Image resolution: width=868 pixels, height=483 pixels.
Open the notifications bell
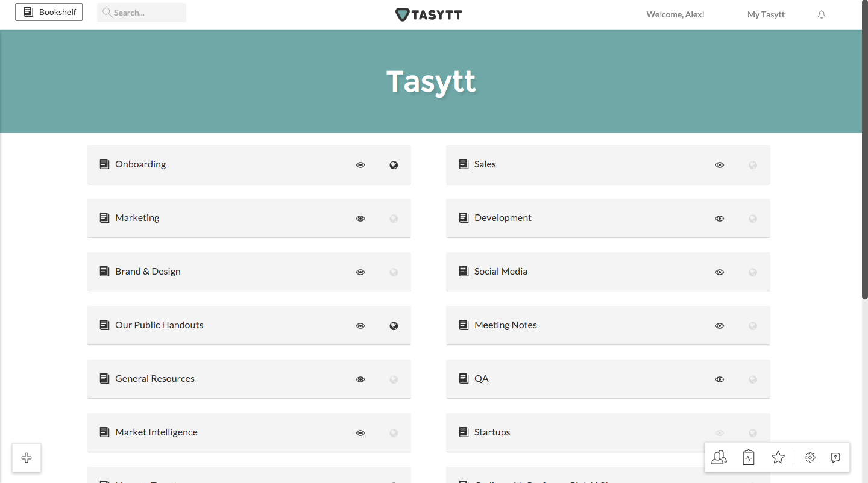[822, 14]
